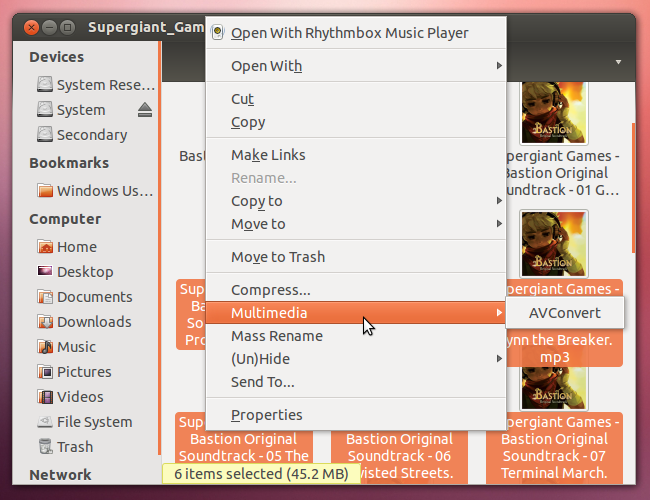
Task: Go to File System in sidebar
Action: point(95,422)
